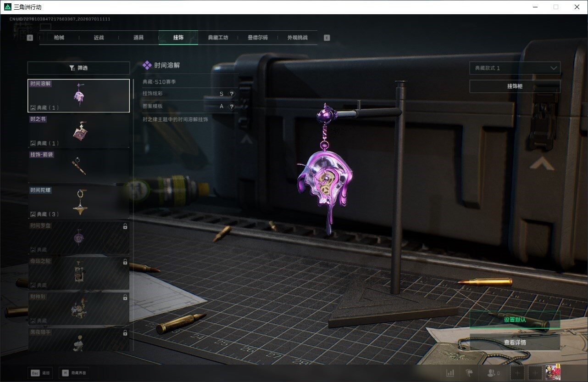This screenshot has width=588, height=382.
Task: Open the friends icon in bottom bar
Action: (x=493, y=373)
